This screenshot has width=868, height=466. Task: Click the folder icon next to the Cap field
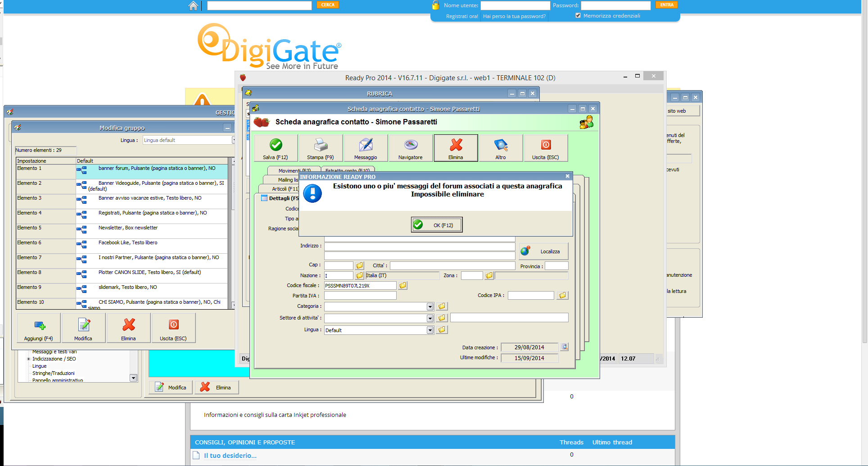point(359,265)
